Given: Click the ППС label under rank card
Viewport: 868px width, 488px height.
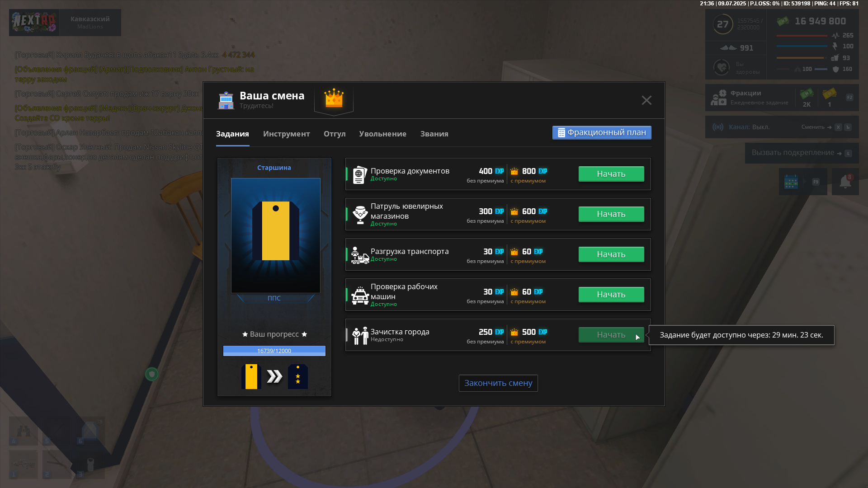Looking at the screenshot, I should (274, 298).
